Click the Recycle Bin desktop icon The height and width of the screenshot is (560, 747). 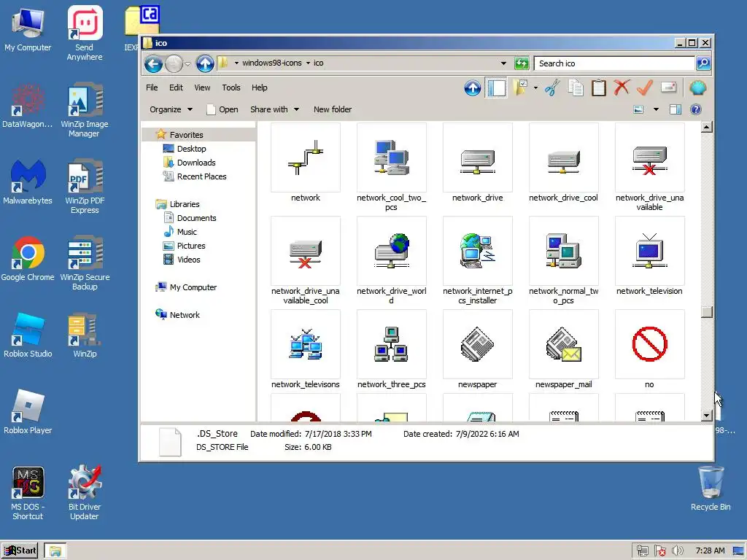[x=711, y=488]
